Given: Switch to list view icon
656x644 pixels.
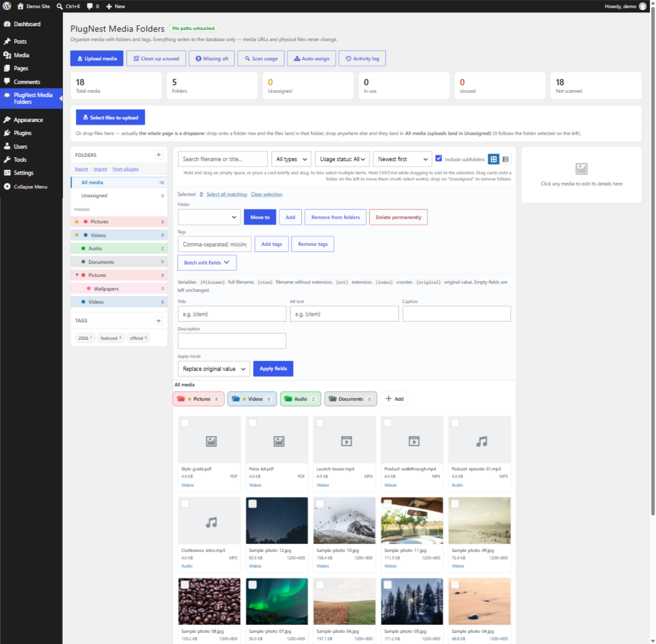Looking at the screenshot, I should (506, 159).
